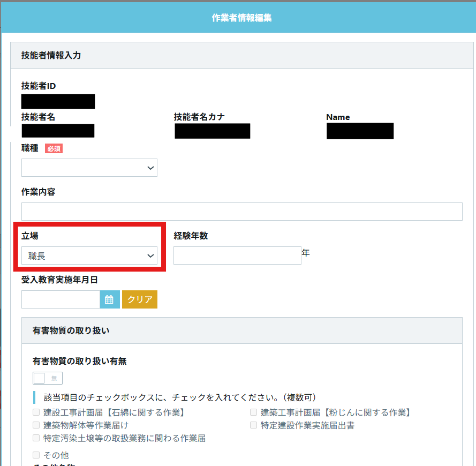Open the calendar date picker icon

coord(110,299)
